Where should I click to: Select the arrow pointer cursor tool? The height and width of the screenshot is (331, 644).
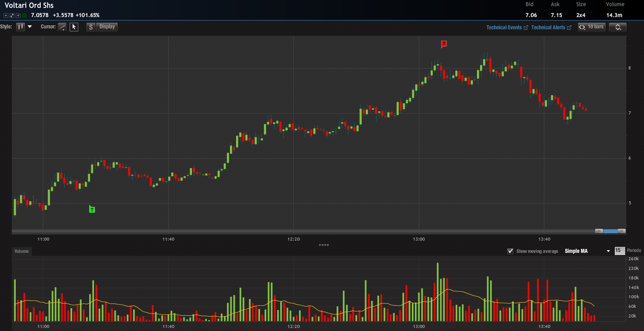point(74,27)
